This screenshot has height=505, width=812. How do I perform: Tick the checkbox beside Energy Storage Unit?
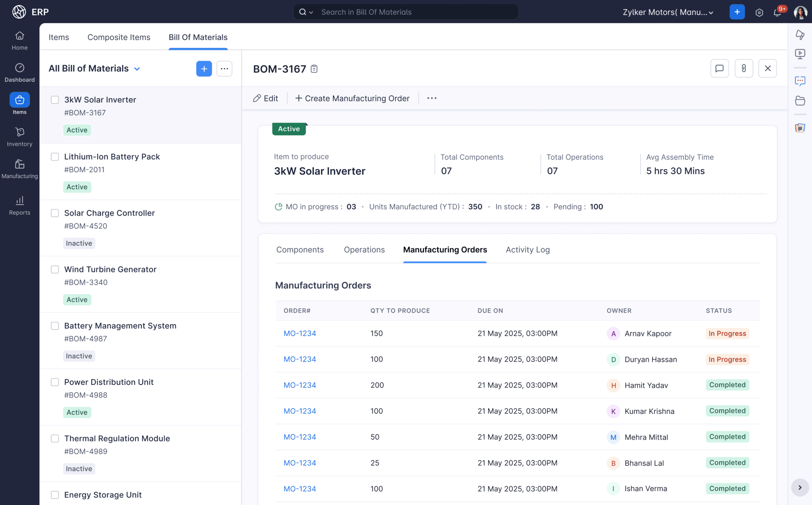(55, 495)
